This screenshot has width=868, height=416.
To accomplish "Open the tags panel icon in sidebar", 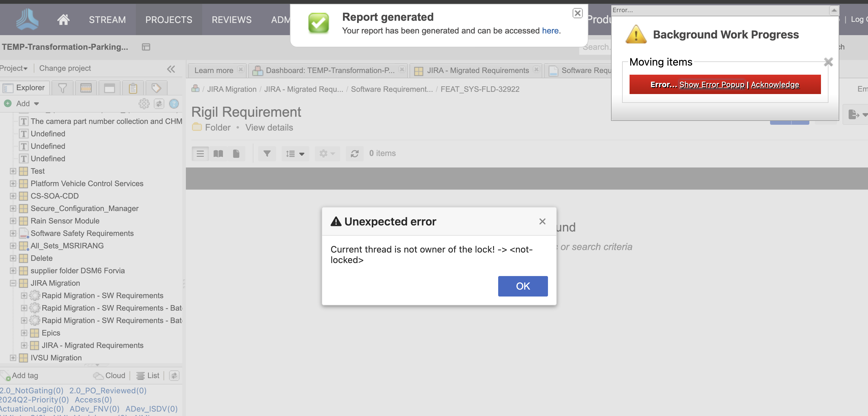I will [x=156, y=88].
